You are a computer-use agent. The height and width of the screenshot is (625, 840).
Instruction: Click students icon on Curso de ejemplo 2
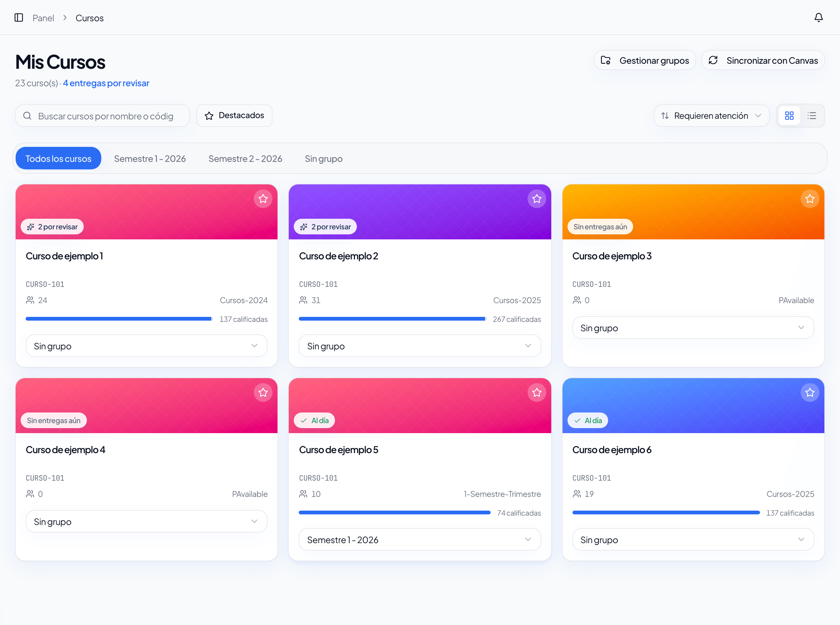click(x=303, y=300)
